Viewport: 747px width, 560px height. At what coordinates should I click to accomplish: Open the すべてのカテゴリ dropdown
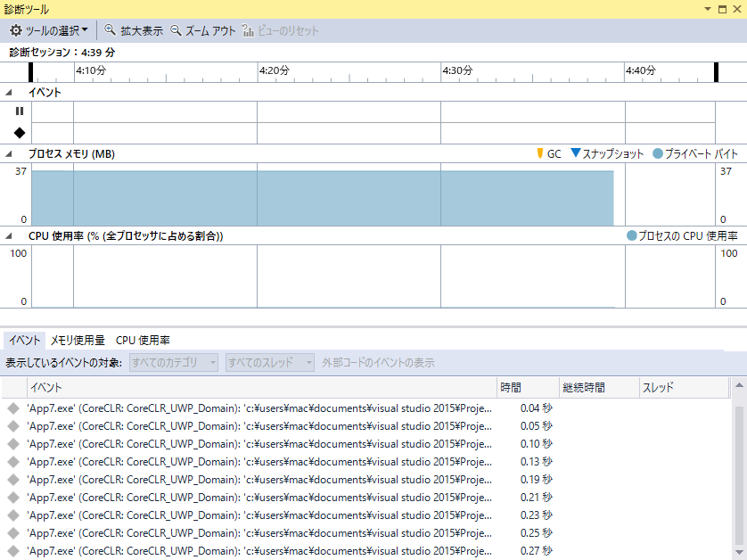tap(174, 363)
